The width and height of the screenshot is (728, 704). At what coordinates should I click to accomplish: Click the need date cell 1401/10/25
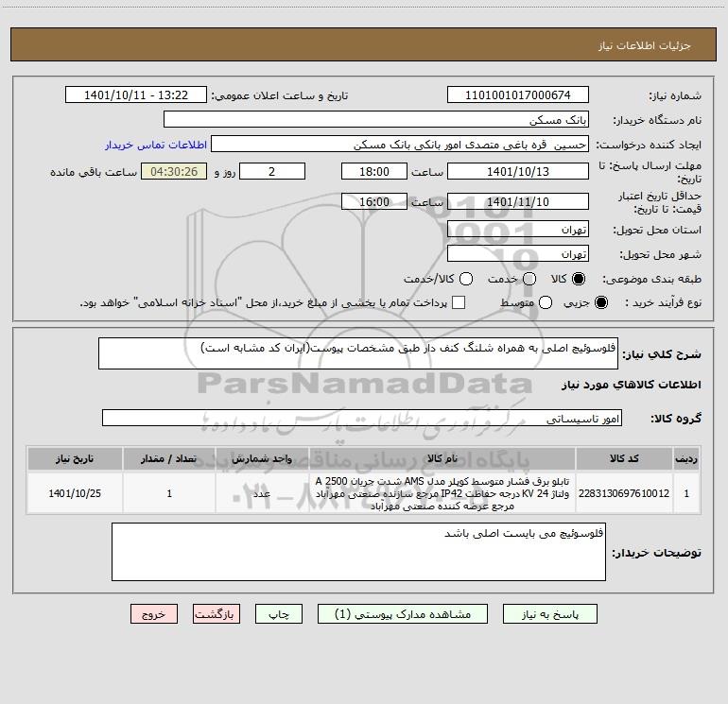pos(75,493)
